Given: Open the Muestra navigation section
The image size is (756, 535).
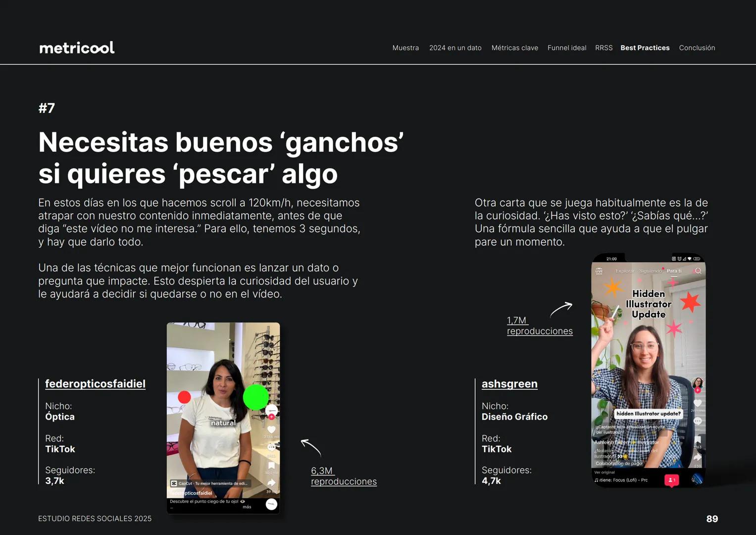Looking at the screenshot, I should (405, 48).
